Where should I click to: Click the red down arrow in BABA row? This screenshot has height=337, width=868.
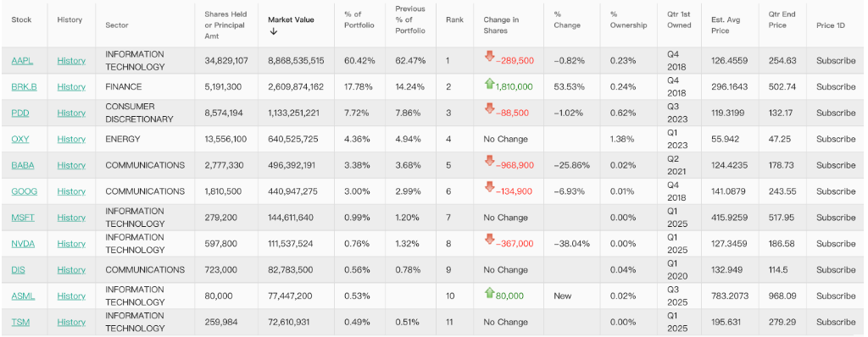[x=489, y=161]
